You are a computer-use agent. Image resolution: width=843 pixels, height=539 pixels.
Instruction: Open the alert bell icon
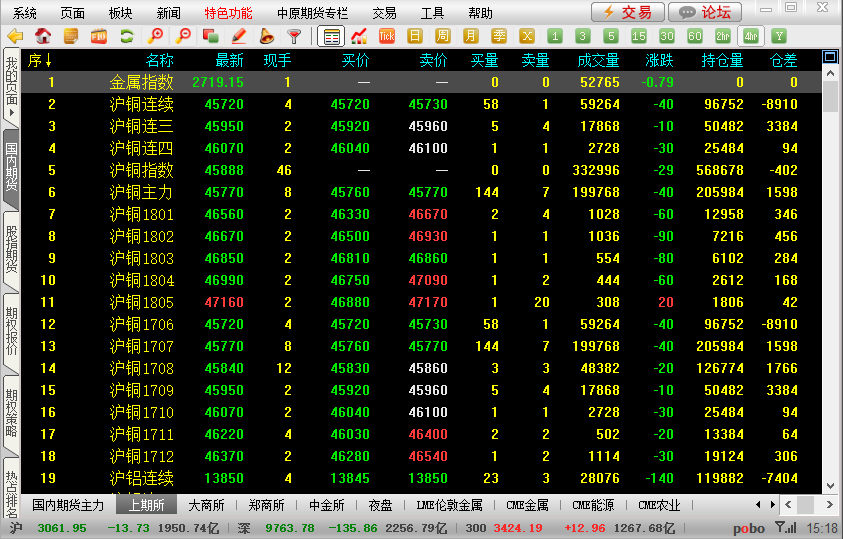tap(267, 37)
